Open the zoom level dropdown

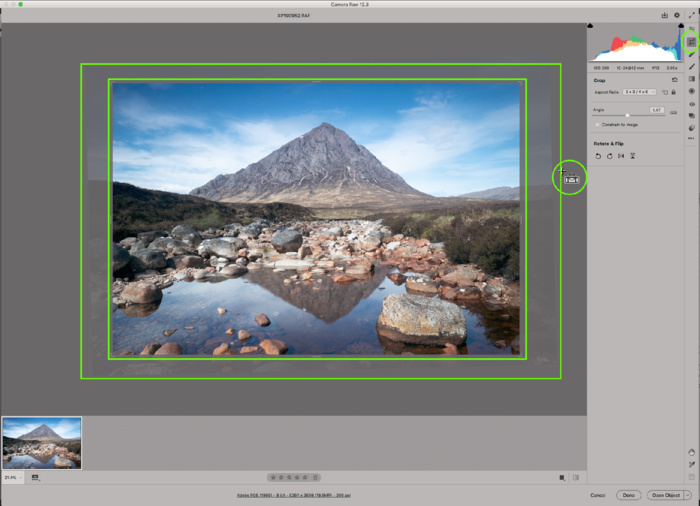pos(14,478)
